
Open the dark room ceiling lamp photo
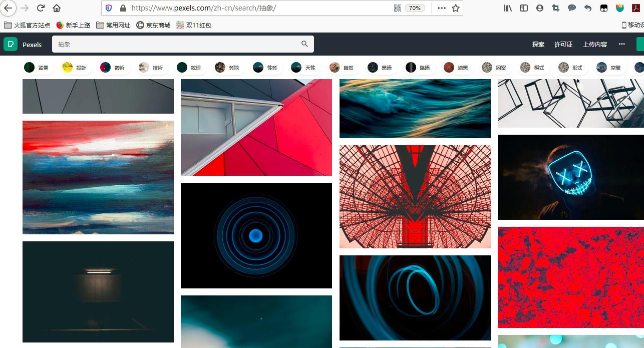(x=98, y=292)
